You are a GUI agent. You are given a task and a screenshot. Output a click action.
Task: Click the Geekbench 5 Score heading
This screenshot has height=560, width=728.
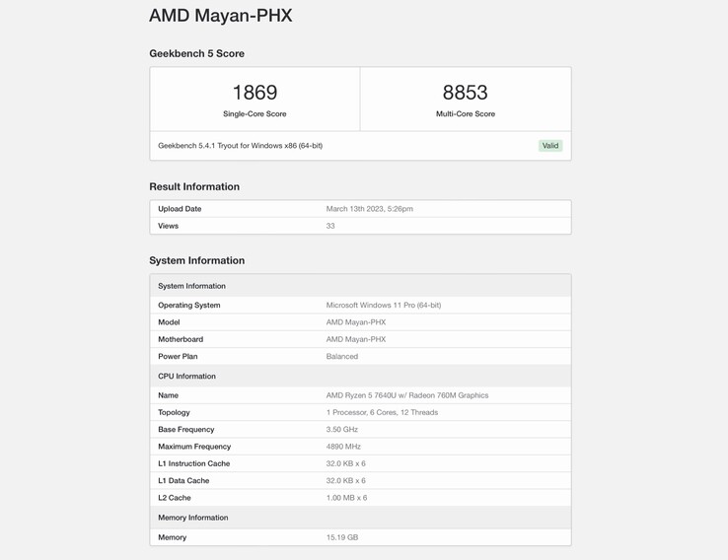(x=196, y=53)
